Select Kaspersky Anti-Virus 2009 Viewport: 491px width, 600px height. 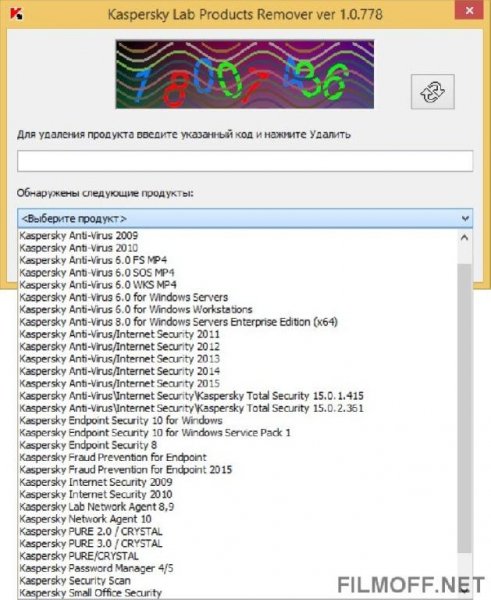pyautogui.click(x=238, y=236)
